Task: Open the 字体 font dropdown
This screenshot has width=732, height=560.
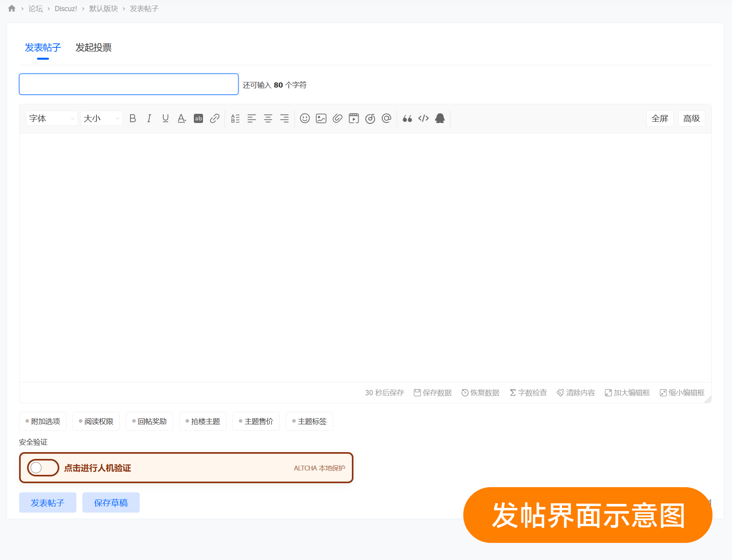Action: pos(52,118)
